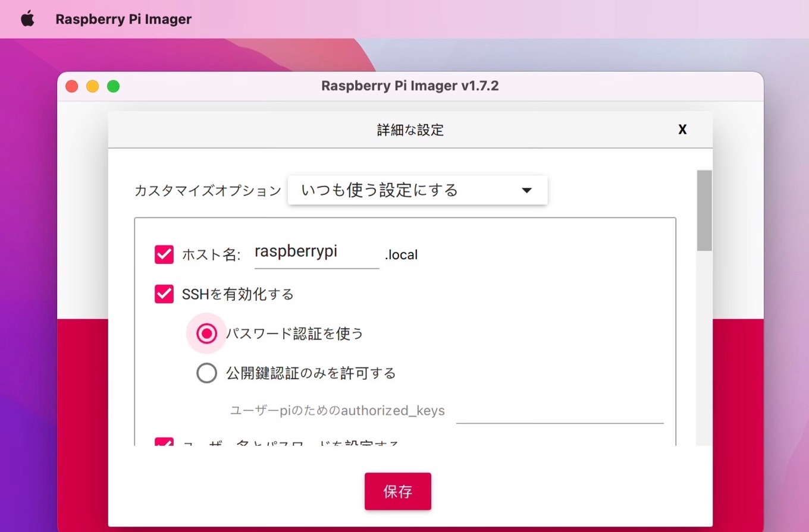Click the 保存 save button
The image size is (809, 532).
point(398,492)
